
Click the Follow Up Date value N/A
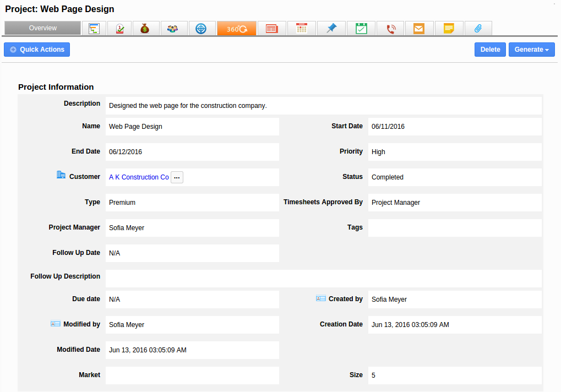click(115, 253)
